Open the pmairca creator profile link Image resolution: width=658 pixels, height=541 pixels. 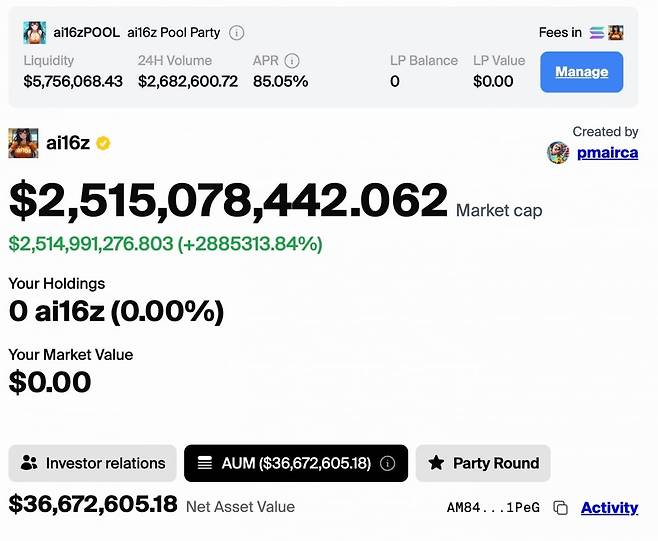(x=607, y=153)
